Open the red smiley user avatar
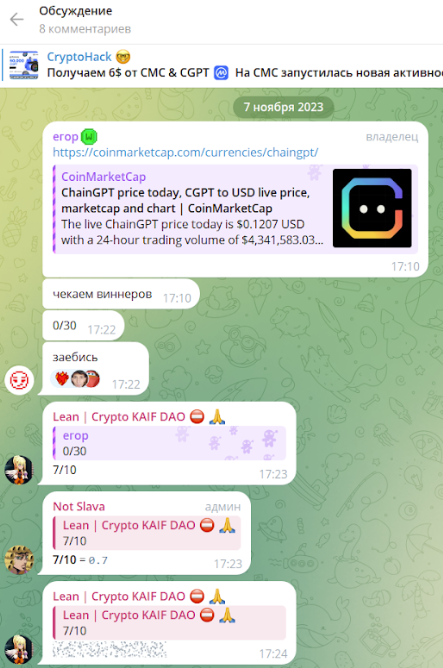 19,379
